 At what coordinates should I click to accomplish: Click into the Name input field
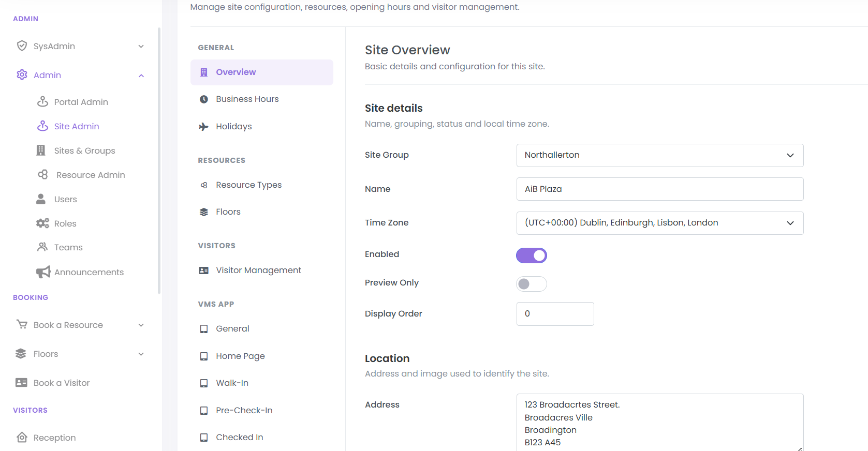tap(660, 189)
